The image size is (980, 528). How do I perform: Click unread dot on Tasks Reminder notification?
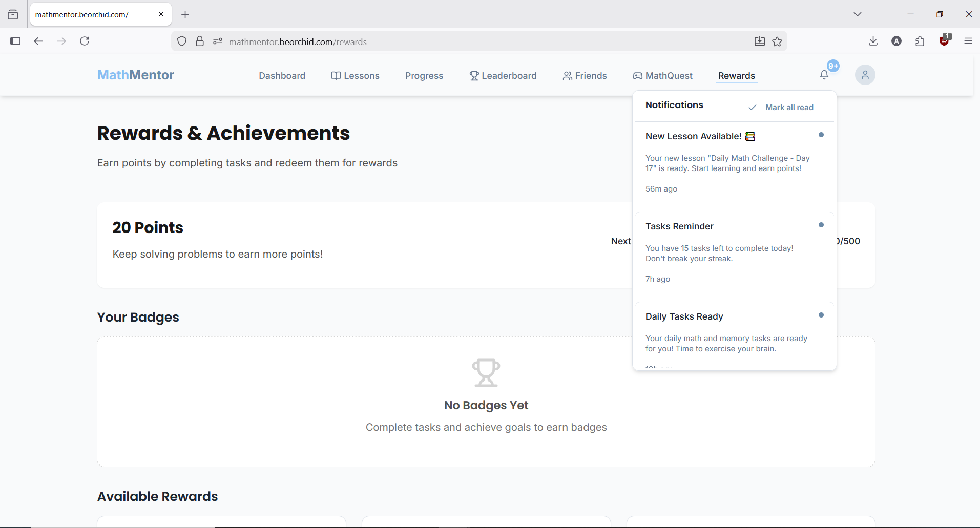coord(821,225)
